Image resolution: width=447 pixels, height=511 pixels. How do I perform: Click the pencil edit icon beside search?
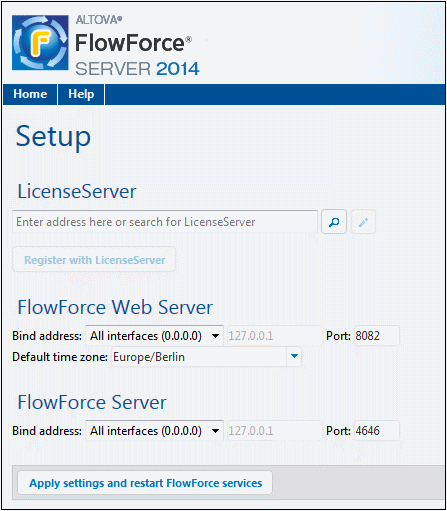363,222
